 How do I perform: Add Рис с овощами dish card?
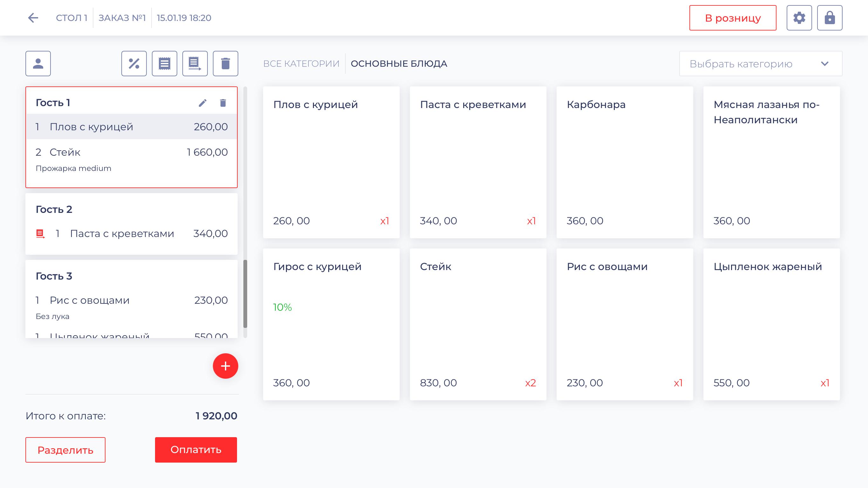(x=625, y=325)
